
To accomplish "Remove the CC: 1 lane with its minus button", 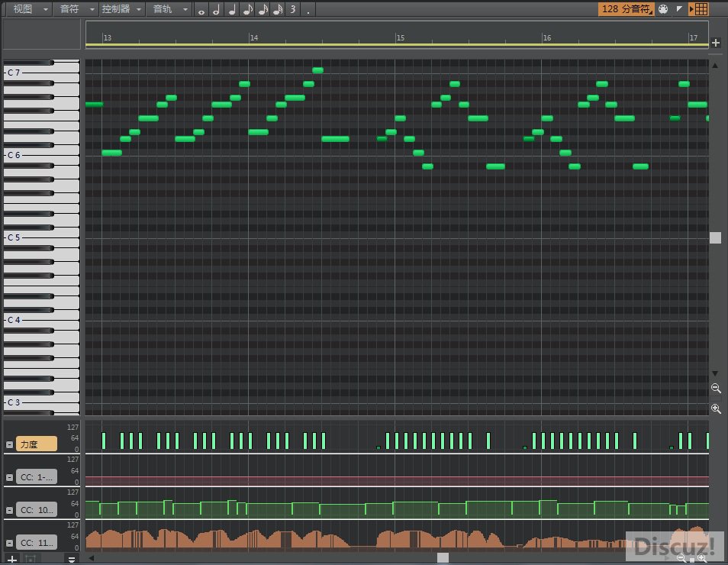I will [x=9, y=477].
